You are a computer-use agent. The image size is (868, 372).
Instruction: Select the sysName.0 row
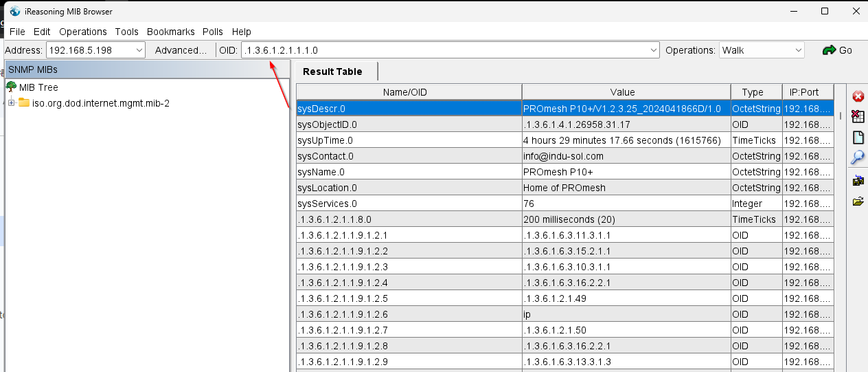pos(565,172)
